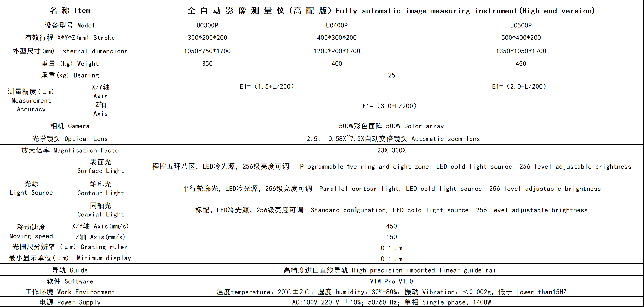Click the model cell 'UC300P'
This screenshot has width=644, height=307.
207,25
